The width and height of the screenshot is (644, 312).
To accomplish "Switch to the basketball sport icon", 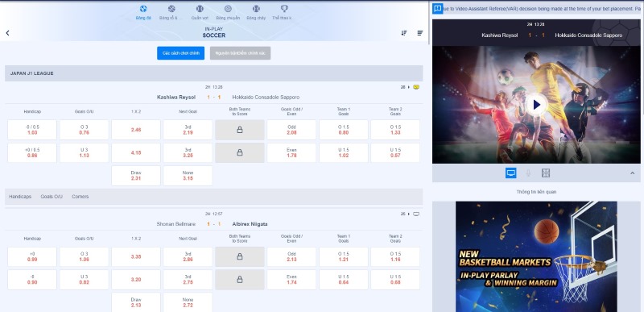I will [x=171, y=9].
